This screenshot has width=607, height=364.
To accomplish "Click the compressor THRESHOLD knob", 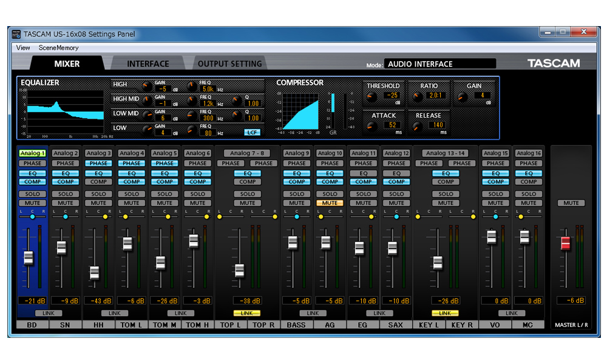I will 371,97.
